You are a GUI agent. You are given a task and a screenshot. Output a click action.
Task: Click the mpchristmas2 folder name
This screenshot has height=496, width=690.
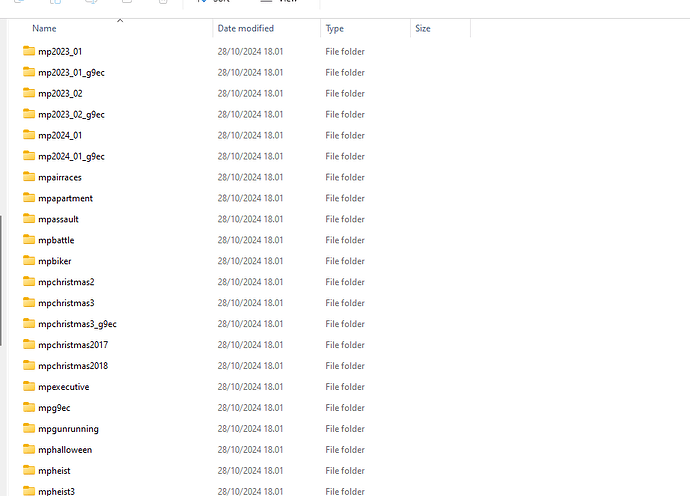pos(66,282)
